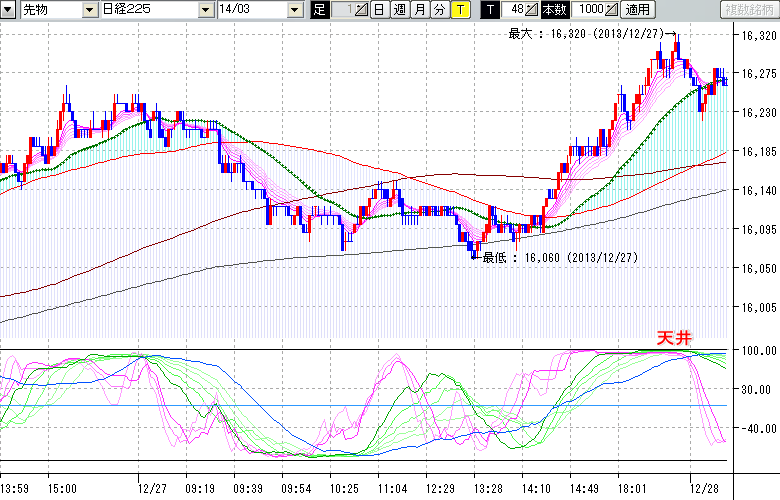Switch to the 日 daily chart timeframe
The height and width of the screenshot is (500, 780).
(378, 10)
